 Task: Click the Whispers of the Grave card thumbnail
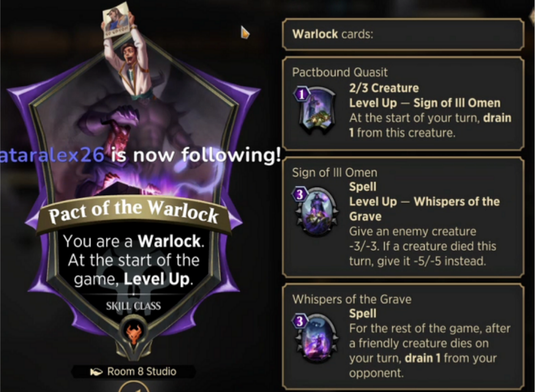point(317,338)
